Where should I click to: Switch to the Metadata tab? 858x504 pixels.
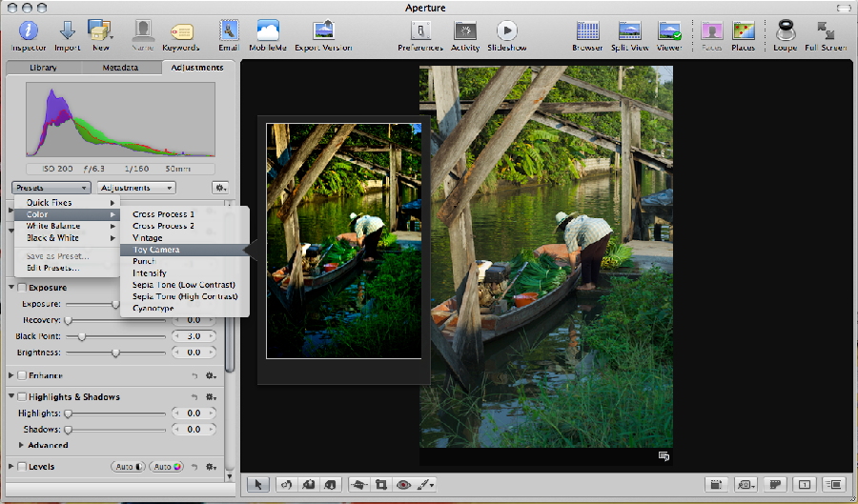(x=120, y=68)
